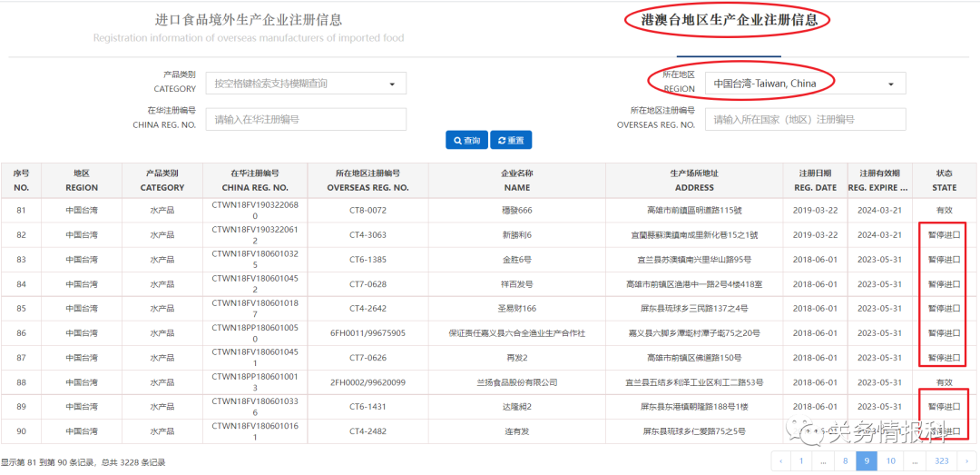The width and height of the screenshot is (980, 475).
Task: Select row with company 兰扬食品股份有限公司
Action: coord(516,382)
